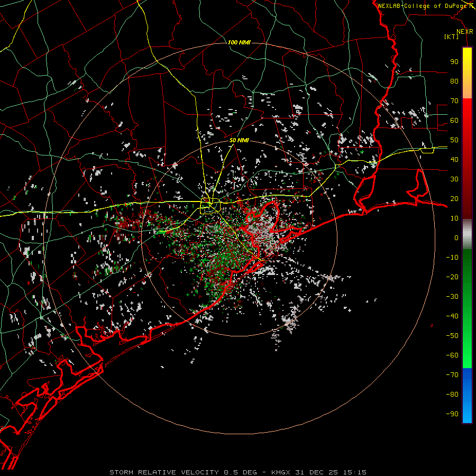Click the [KT] units label

452,36
